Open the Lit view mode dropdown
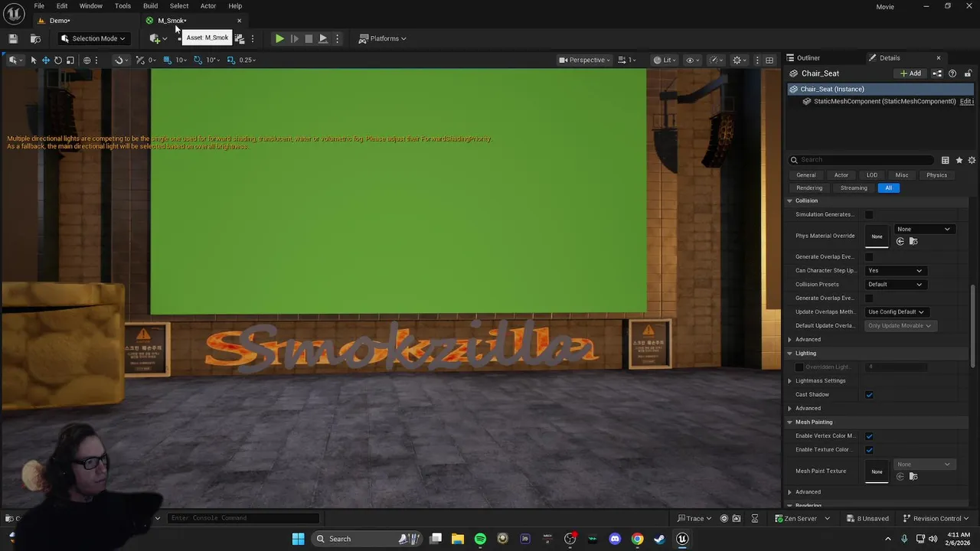The width and height of the screenshot is (980, 551). point(665,60)
